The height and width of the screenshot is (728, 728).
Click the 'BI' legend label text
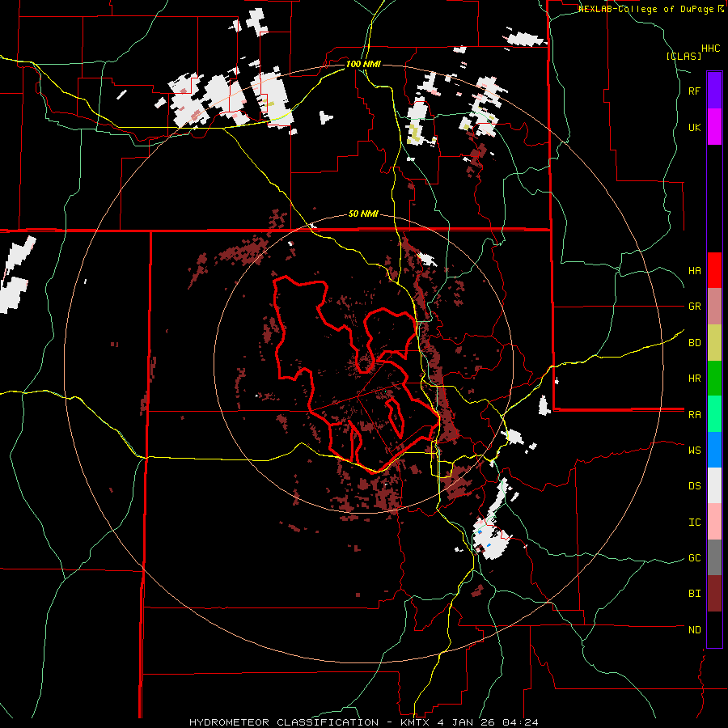coord(694,594)
